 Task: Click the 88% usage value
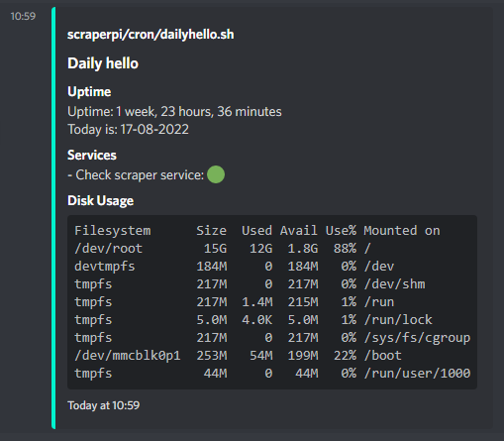point(345,249)
